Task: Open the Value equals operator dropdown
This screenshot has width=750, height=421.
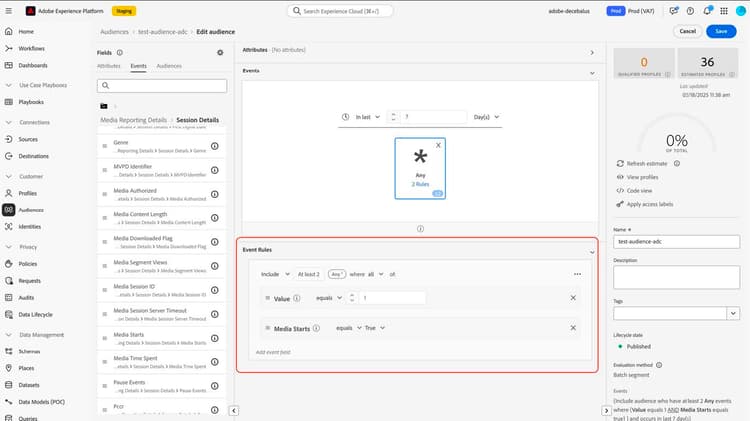Action: [329, 298]
